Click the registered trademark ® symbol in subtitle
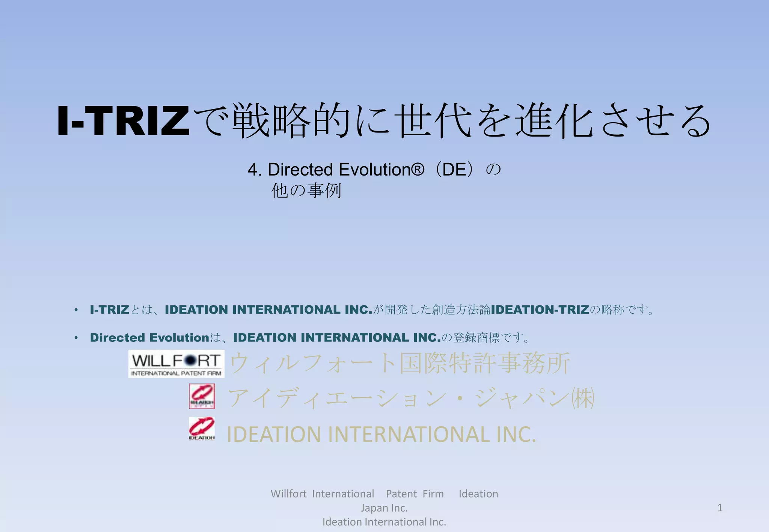The height and width of the screenshot is (532, 769). point(418,170)
